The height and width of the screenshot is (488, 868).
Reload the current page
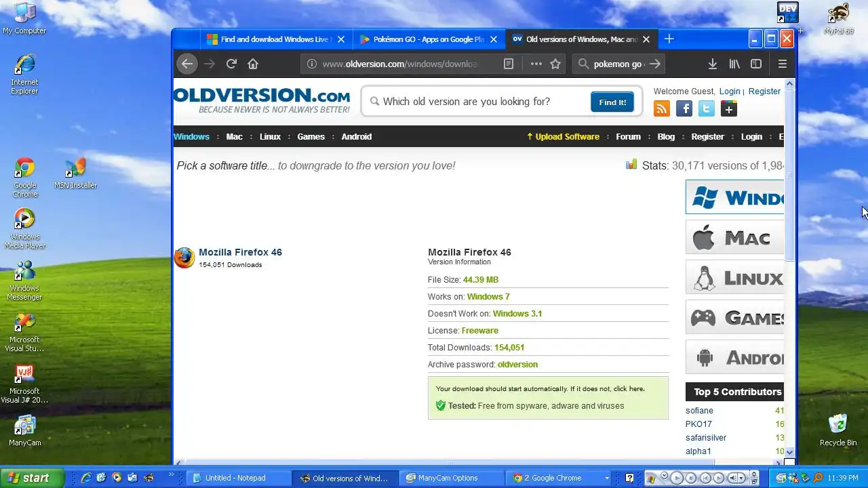pos(231,64)
